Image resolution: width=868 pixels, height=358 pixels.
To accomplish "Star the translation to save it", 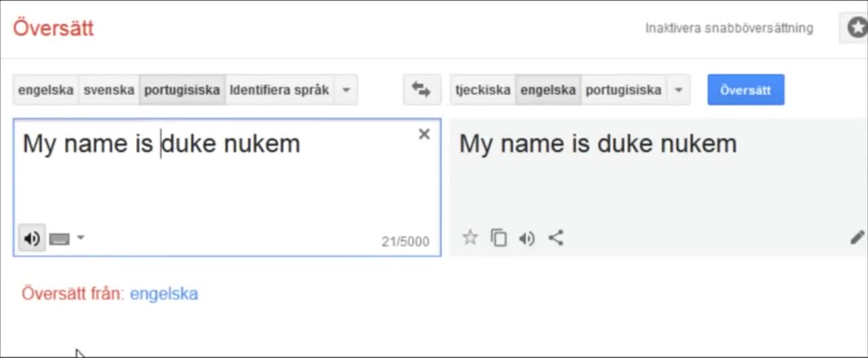I will pyautogui.click(x=470, y=237).
